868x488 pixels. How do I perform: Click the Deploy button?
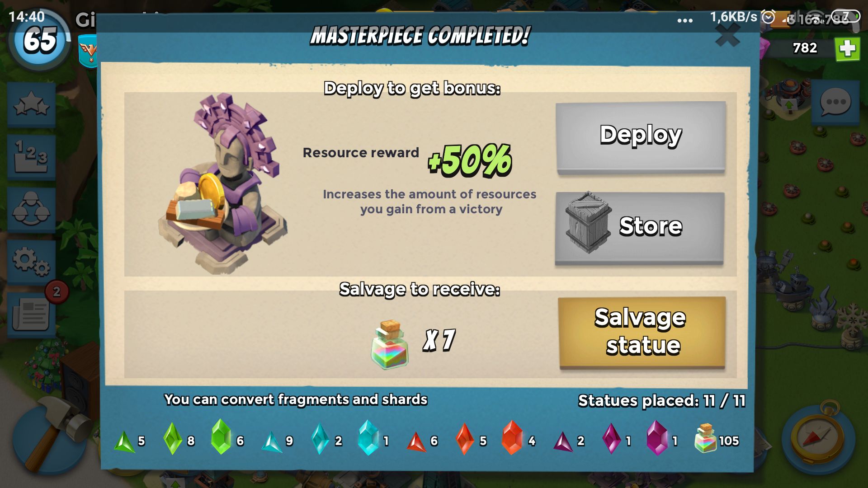point(641,137)
